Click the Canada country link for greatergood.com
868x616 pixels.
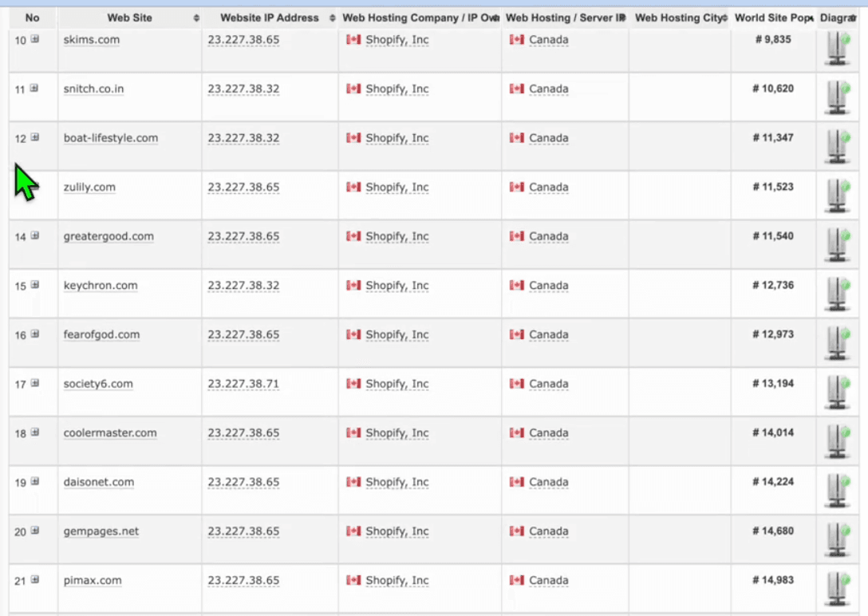pyautogui.click(x=548, y=236)
